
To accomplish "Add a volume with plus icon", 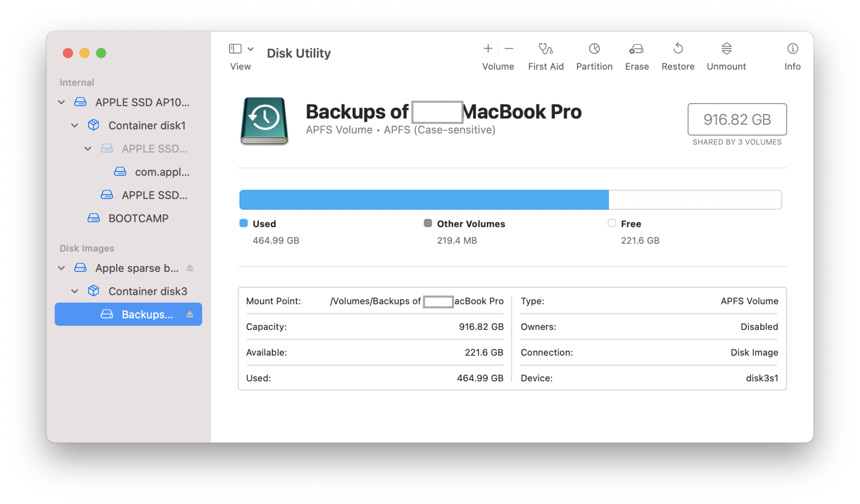I will pyautogui.click(x=488, y=49).
